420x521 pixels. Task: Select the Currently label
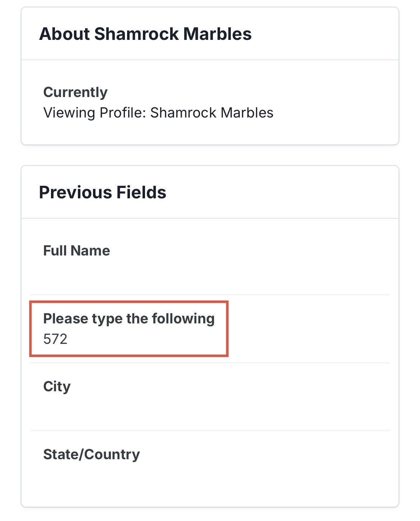(x=75, y=92)
